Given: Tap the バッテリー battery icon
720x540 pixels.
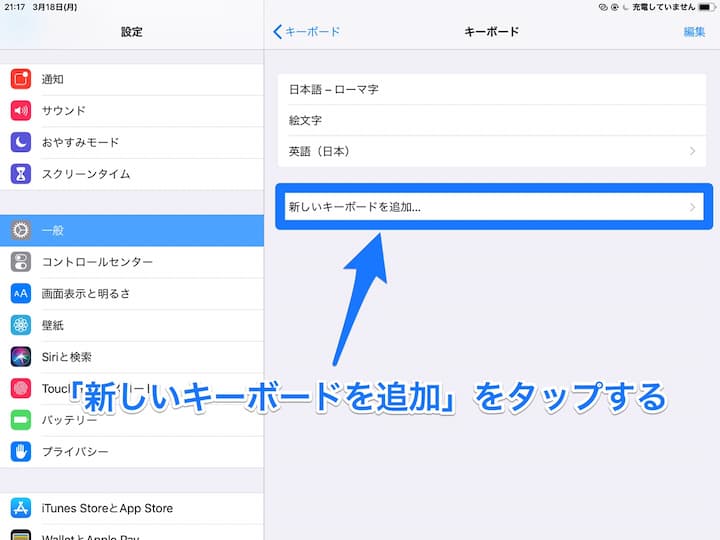Looking at the screenshot, I should coord(21,420).
